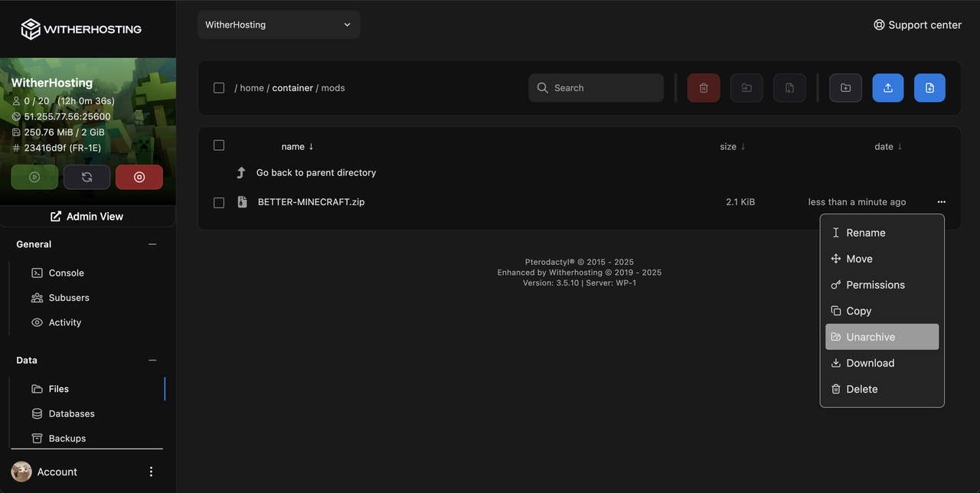
Task: Open Admin View link
Action: click(87, 217)
